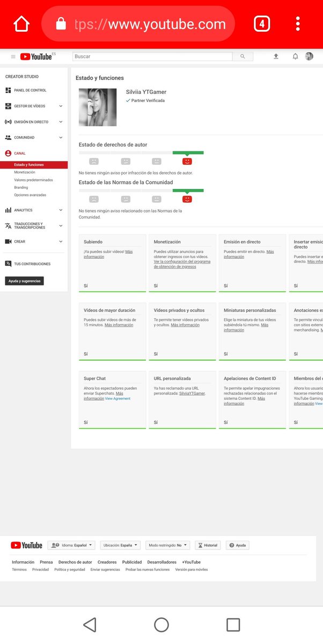Click the Privacidad footer link
Image resolution: width=323 pixels, height=644 pixels.
pos(40,569)
